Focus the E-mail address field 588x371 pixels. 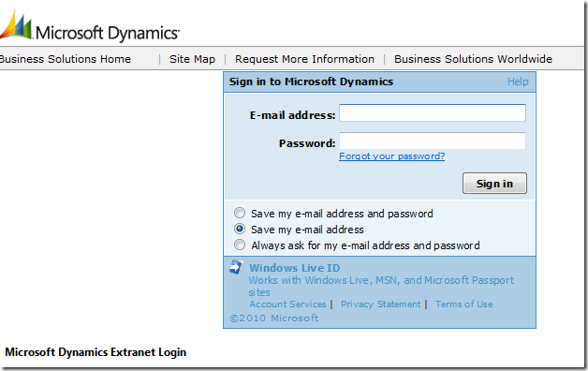433,113
